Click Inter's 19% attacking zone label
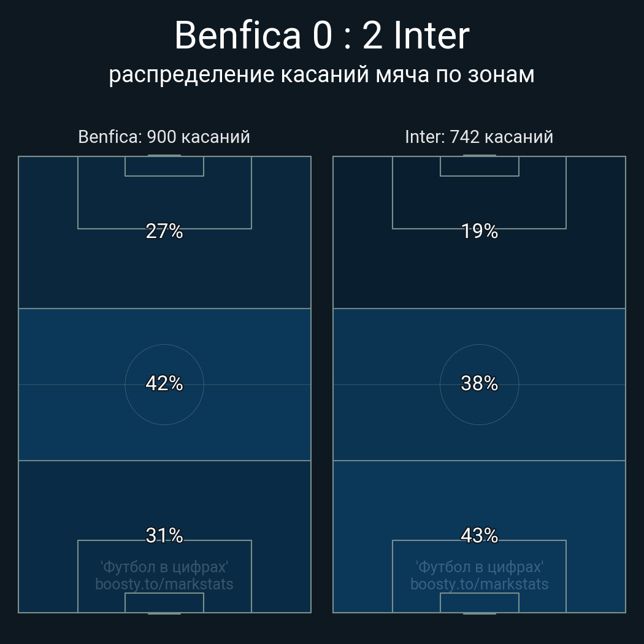 479,231
